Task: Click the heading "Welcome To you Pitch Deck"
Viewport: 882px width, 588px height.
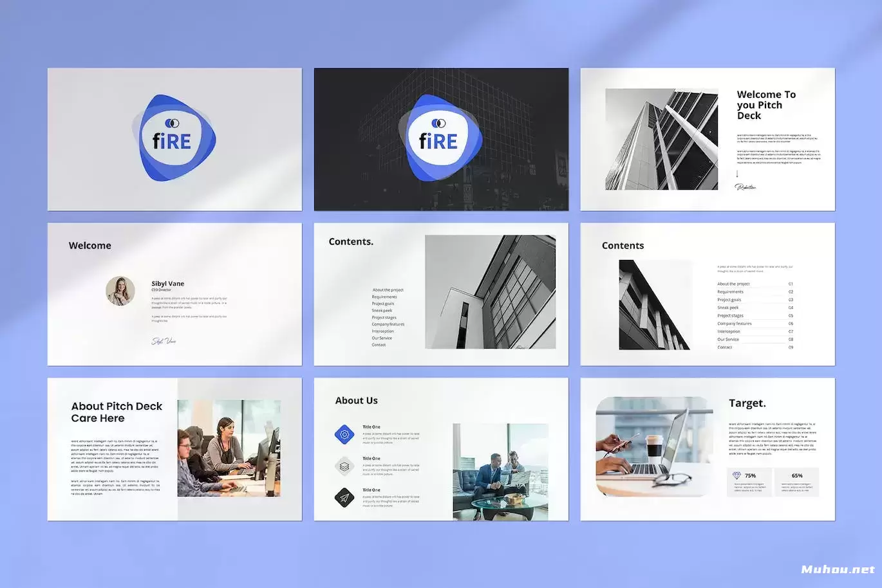Action: pyautogui.click(x=766, y=105)
